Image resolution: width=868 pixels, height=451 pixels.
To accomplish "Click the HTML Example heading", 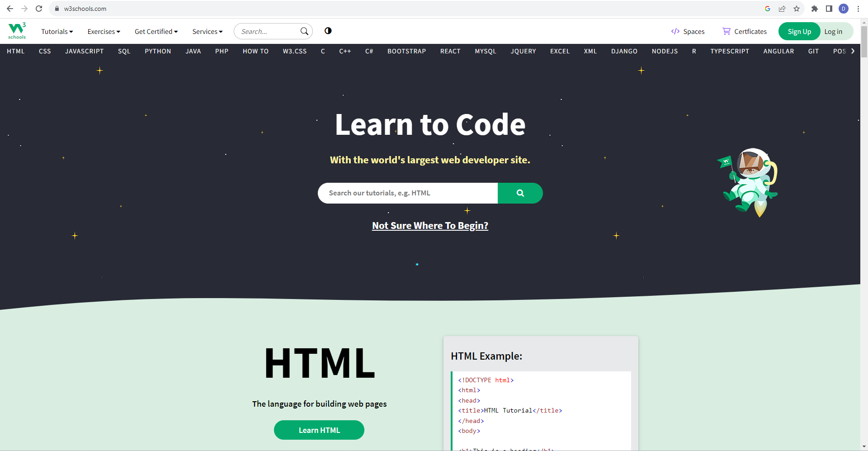I will (486, 356).
